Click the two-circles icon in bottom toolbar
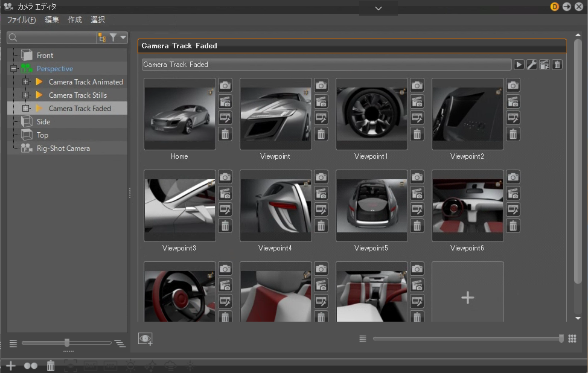Screen dimensions: 588x373 point(30,365)
